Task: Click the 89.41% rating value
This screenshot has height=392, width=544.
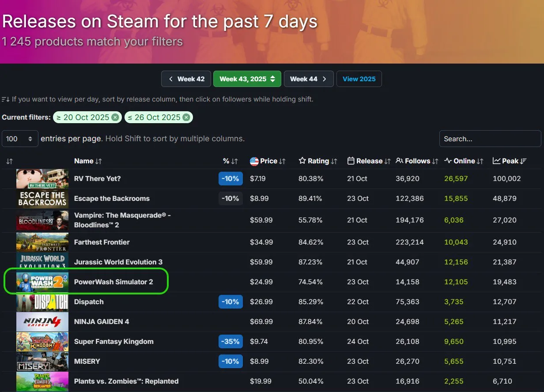Action: click(x=311, y=199)
